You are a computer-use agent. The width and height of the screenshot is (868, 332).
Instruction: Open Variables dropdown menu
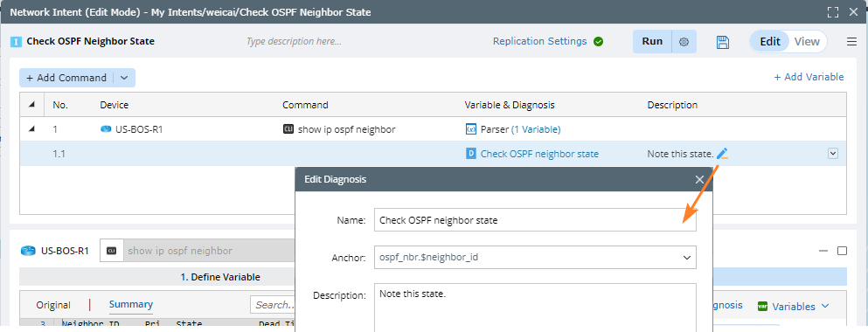(x=794, y=307)
